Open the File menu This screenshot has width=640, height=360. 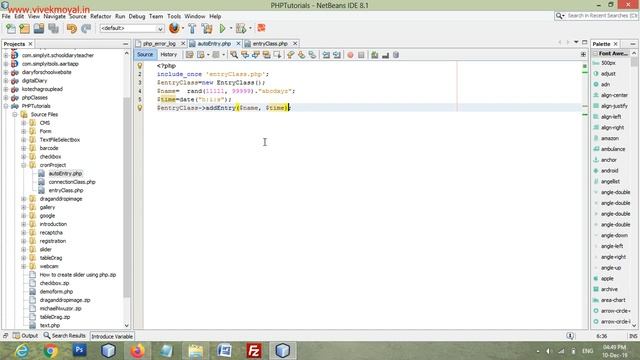6,16
